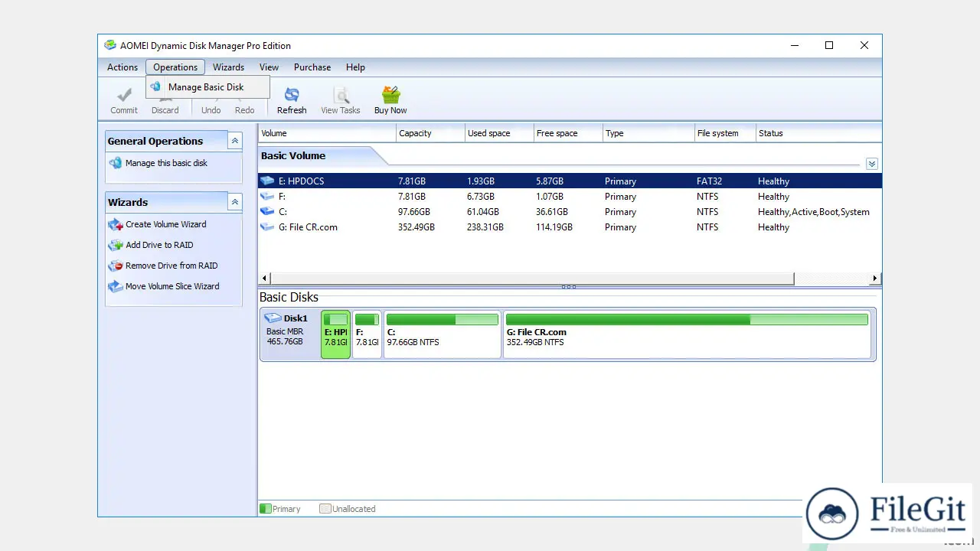The image size is (980, 551).
Task: Click the Remove Drive from RAID icon
Action: tap(116, 266)
